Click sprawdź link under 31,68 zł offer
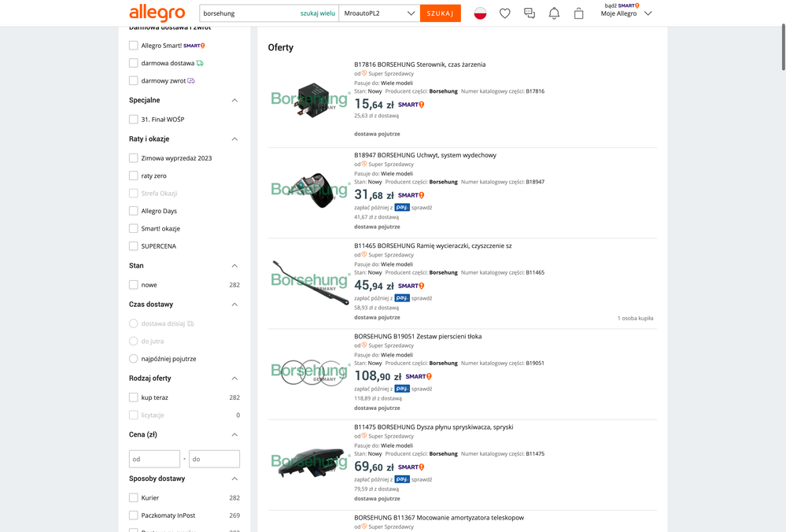 (422, 208)
